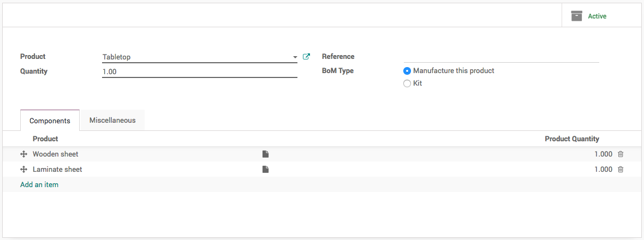Open the Tabletop product combo box
The image size is (644, 240).
196,57
